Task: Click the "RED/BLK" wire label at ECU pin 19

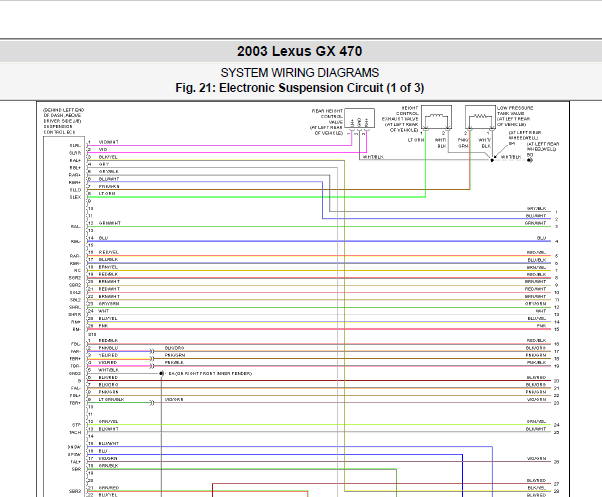Action: (108, 274)
